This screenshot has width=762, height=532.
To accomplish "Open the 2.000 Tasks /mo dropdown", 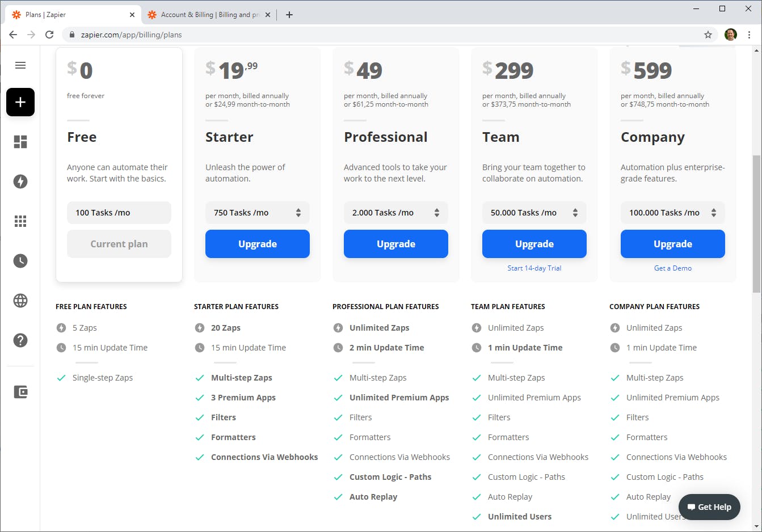I will click(396, 213).
